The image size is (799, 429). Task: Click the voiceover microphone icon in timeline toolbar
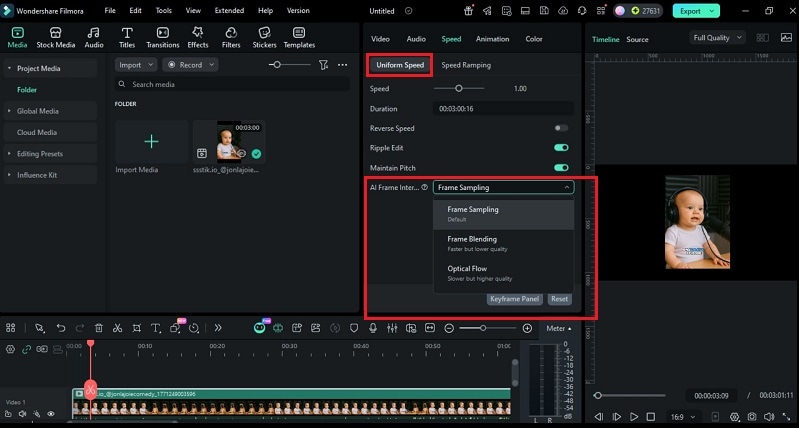[x=372, y=328]
